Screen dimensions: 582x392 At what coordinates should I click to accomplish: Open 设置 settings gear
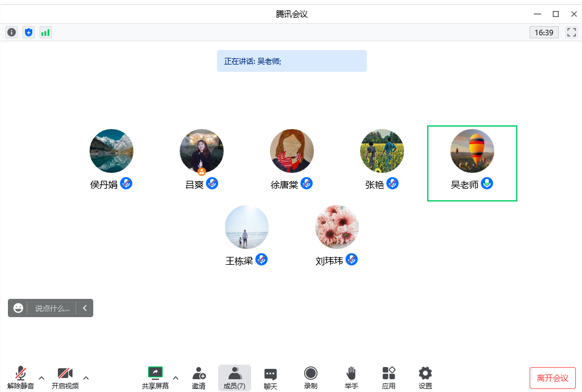425,377
